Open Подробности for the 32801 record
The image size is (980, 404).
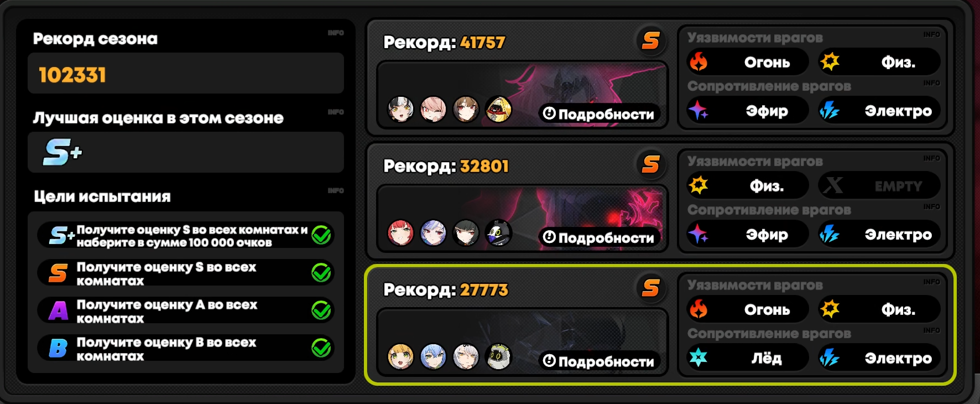click(599, 237)
